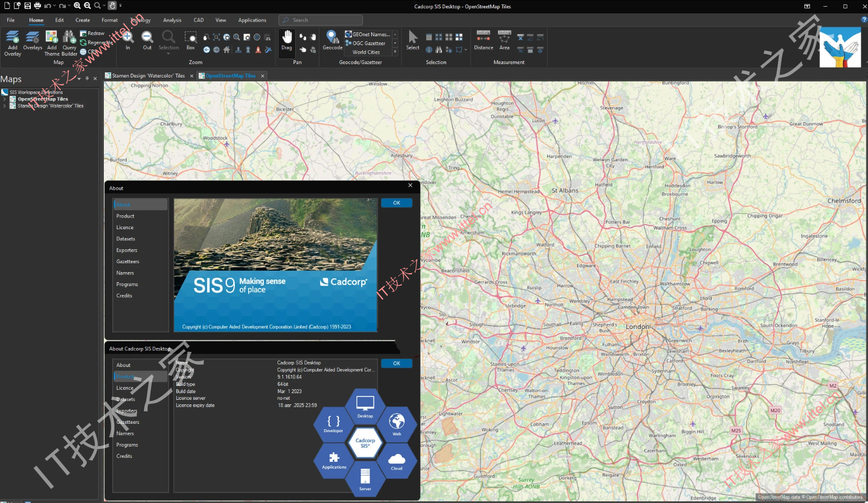Click the Add Theme icon
Image resolution: width=868 pixels, height=503 pixels.
51,37
